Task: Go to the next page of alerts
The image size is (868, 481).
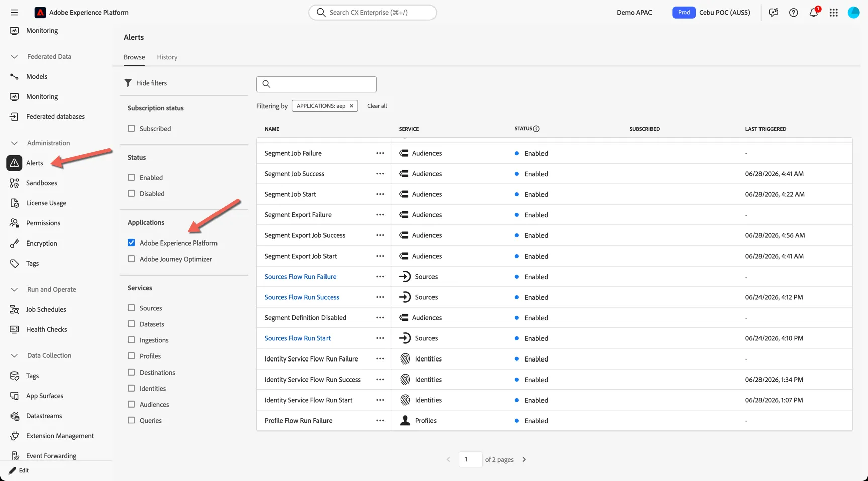Action: [524, 459]
